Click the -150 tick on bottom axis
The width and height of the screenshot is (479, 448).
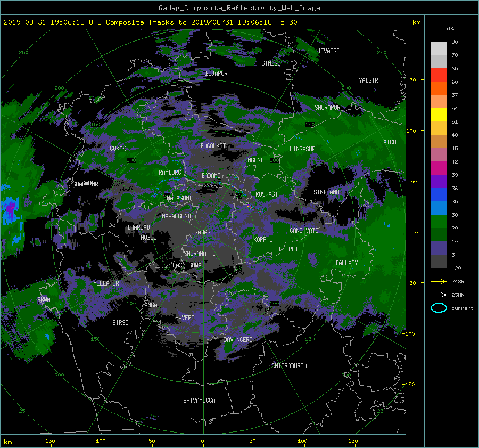tap(48, 441)
